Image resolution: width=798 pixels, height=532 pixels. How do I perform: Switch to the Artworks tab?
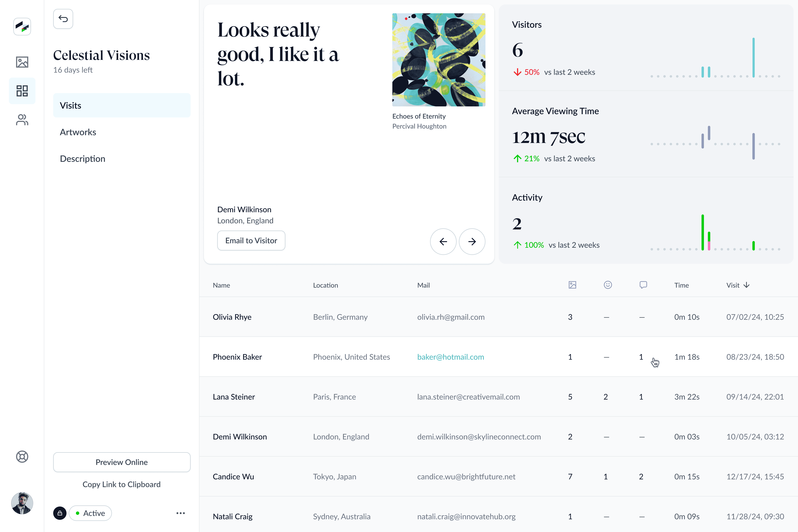pos(78,132)
